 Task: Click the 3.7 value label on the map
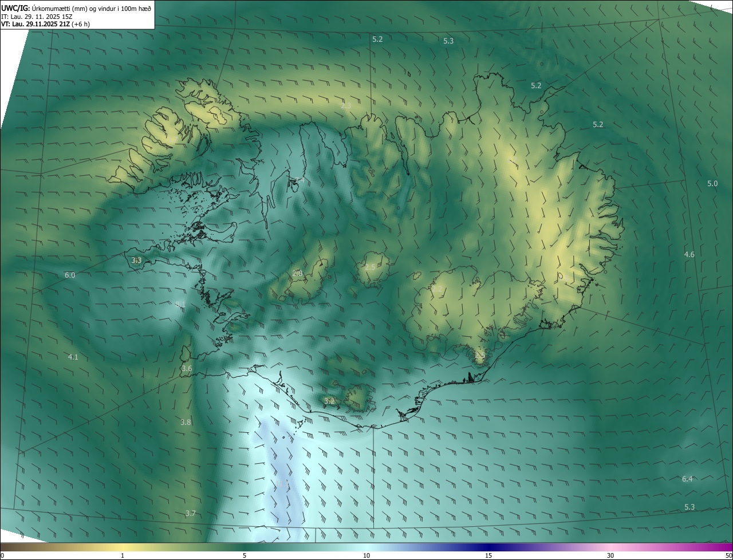point(191,513)
